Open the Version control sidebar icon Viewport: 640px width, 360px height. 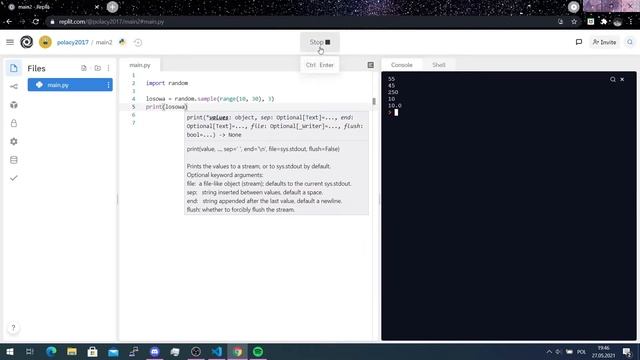pos(13,87)
